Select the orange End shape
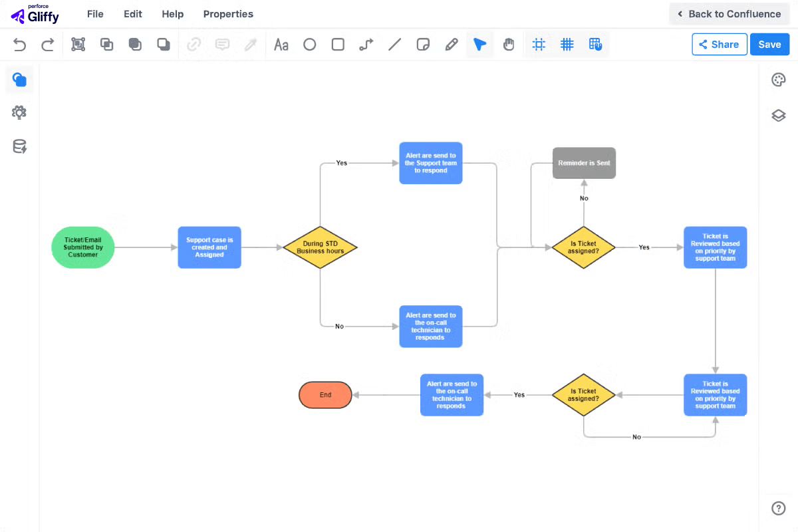The image size is (798, 532). pyautogui.click(x=325, y=395)
